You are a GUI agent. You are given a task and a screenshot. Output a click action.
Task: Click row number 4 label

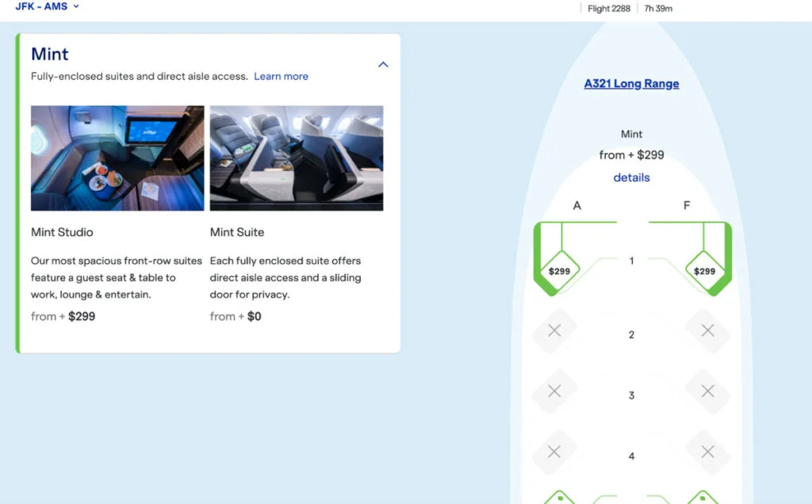click(631, 456)
